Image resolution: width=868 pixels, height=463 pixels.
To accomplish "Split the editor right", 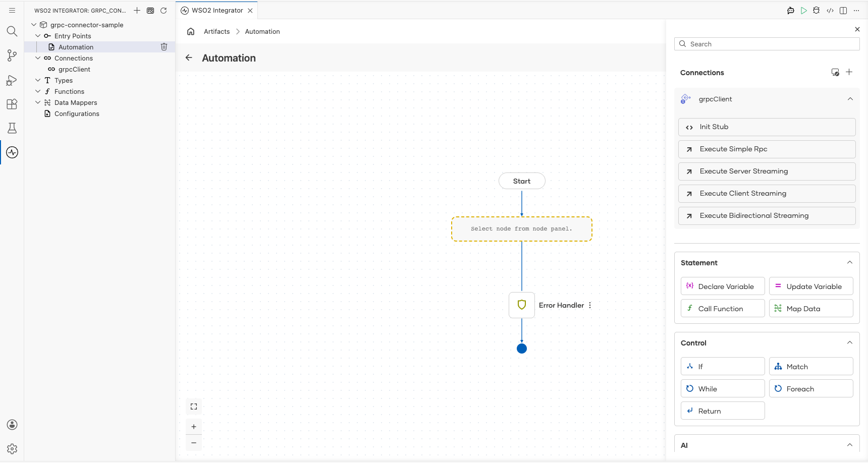I will (x=843, y=10).
